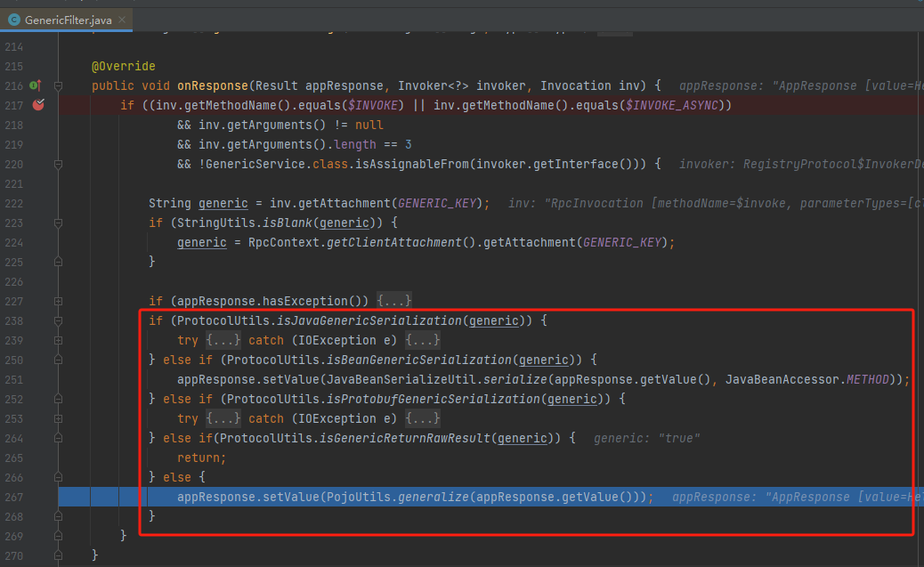Open the folded catch {...} on line 253
Viewport: 924px width, 567px height.
point(422,418)
